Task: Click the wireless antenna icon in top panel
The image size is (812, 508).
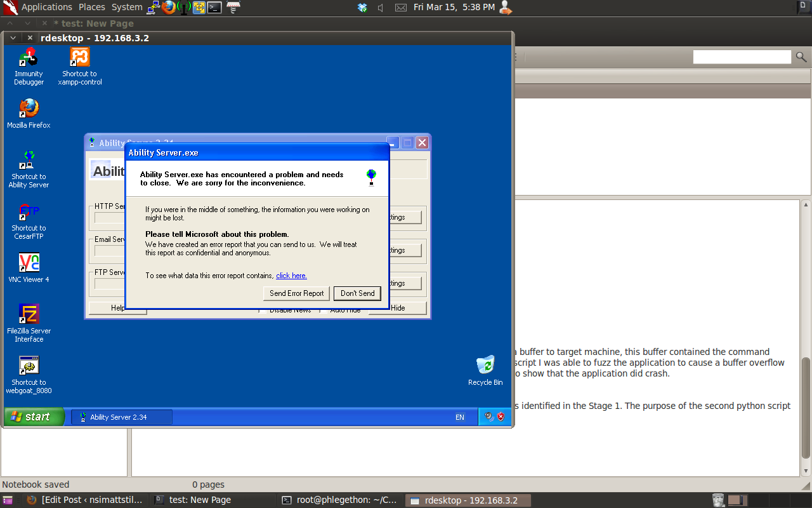Action: click(x=184, y=7)
